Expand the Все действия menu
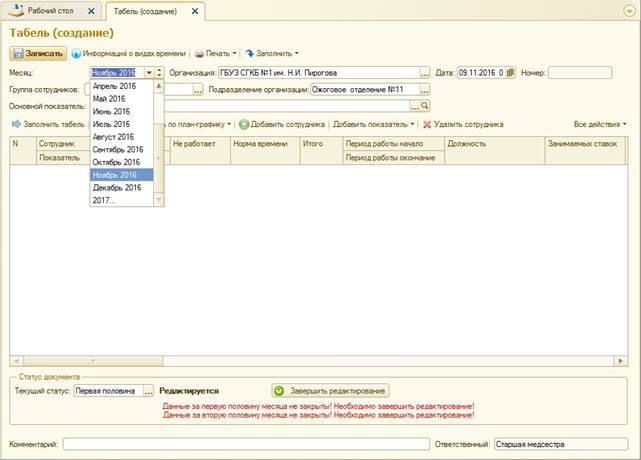 click(x=600, y=125)
